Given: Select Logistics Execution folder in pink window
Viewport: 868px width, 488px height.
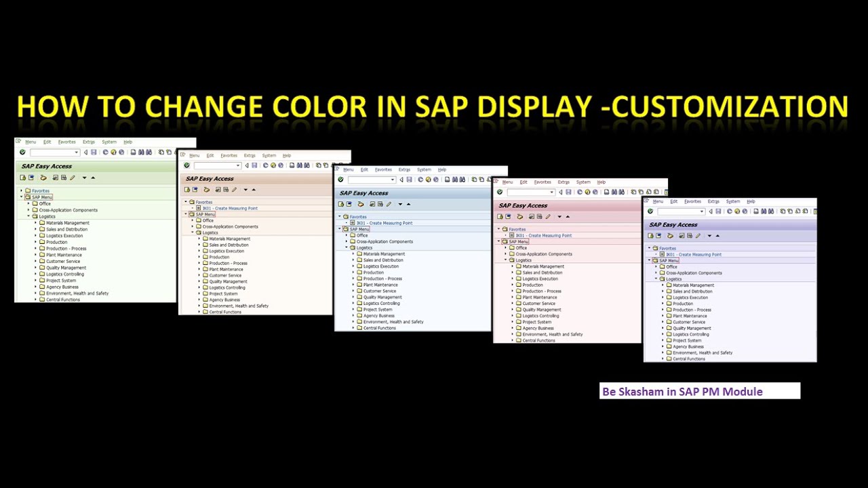Looking at the screenshot, I should [540, 279].
